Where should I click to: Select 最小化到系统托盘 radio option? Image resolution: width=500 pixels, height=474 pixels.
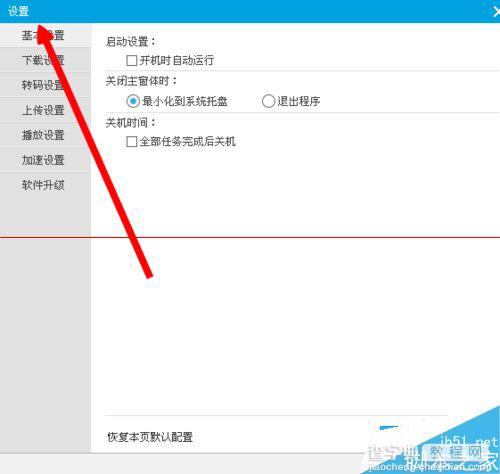[x=133, y=101]
